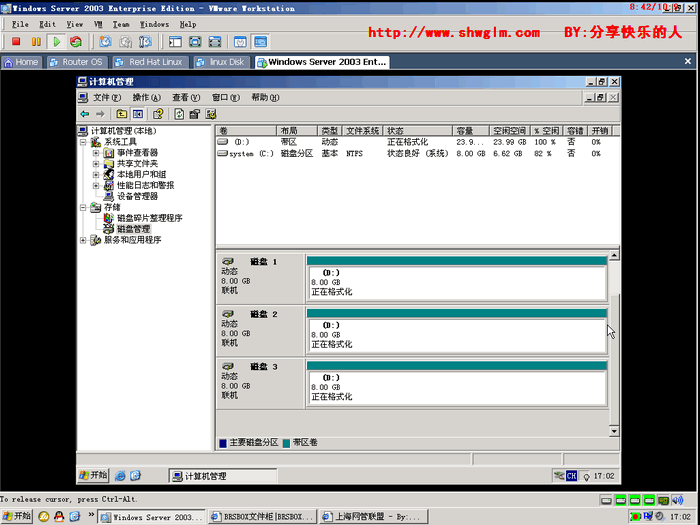Image resolution: width=700 pixels, height=525 pixels.
Task: Expand the 服务和应用程序 node
Action: (x=83, y=240)
